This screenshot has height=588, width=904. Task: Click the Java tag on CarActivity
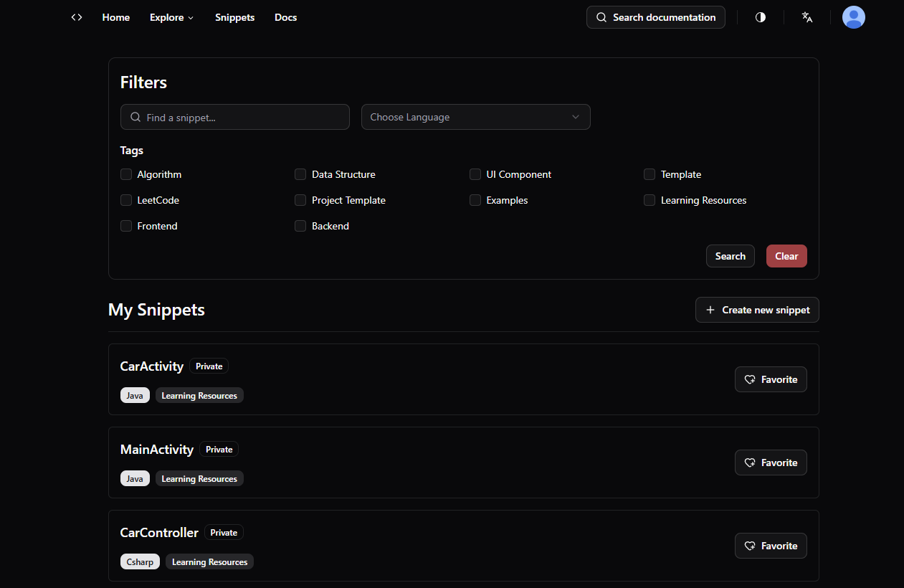pos(135,395)
